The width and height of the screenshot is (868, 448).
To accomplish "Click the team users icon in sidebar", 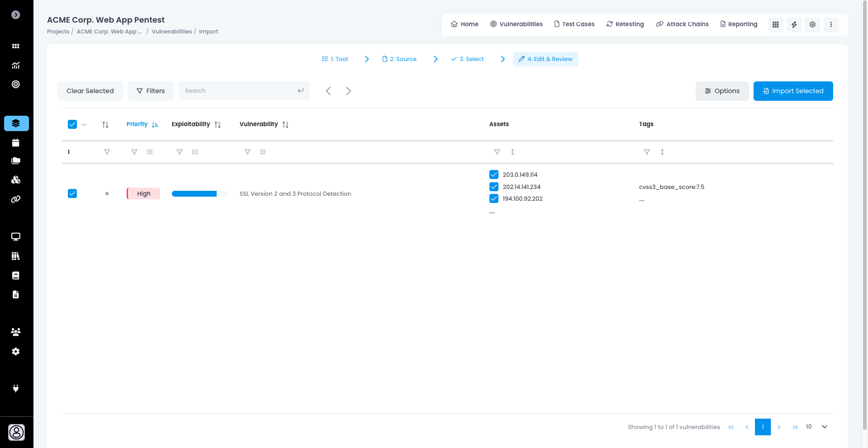I will click(x=16, y=332).
